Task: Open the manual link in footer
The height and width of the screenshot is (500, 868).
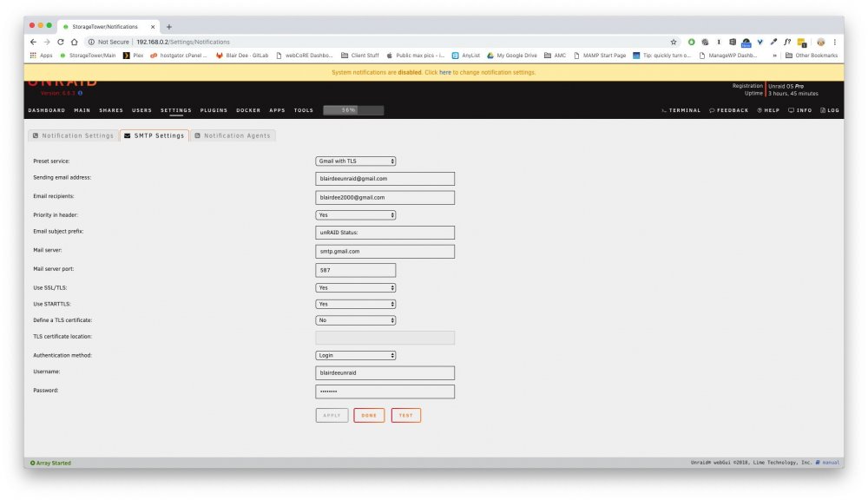Action: coord(827,463)
